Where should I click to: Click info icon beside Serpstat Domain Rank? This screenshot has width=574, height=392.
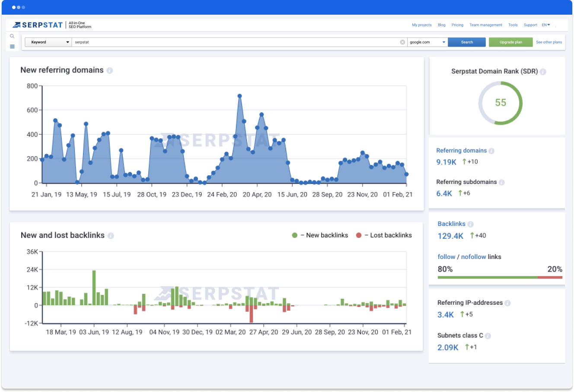(x=543, y=72)
